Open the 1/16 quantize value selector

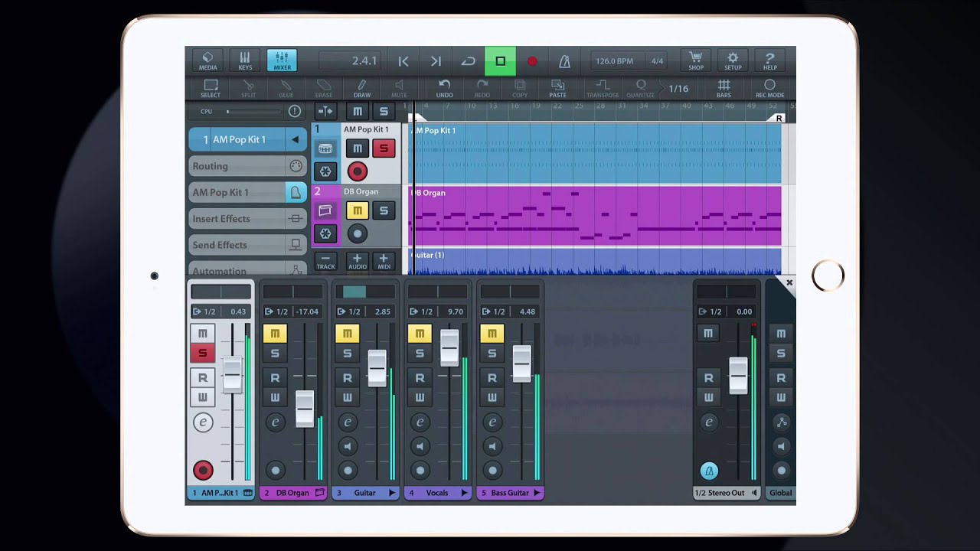(678, 89)
